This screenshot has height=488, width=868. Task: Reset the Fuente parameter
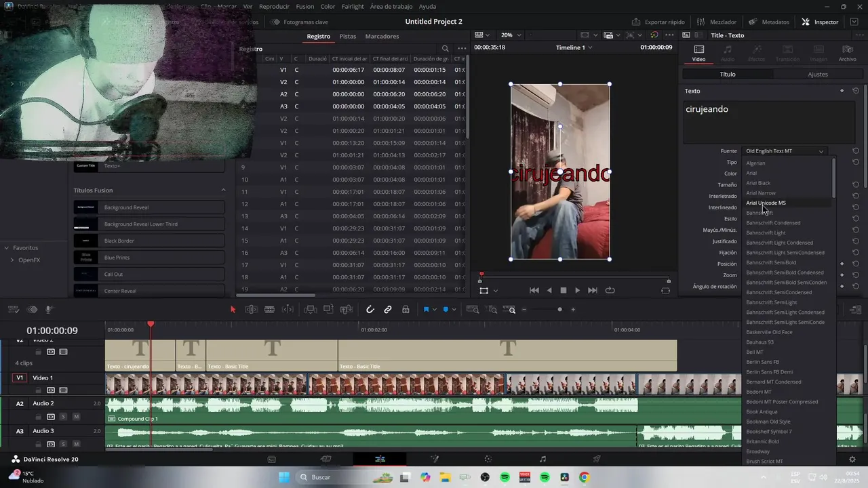tap(856, 151)
